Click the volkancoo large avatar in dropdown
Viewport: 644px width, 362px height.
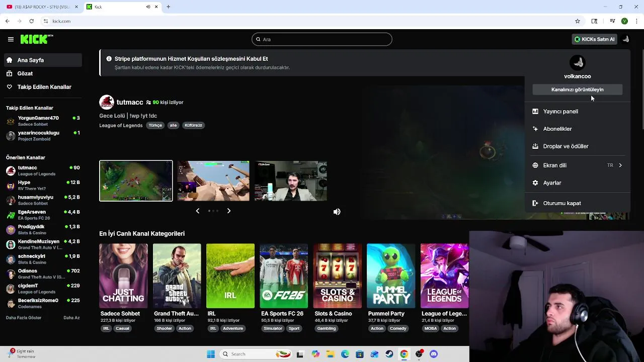click(x=577, y=62)
